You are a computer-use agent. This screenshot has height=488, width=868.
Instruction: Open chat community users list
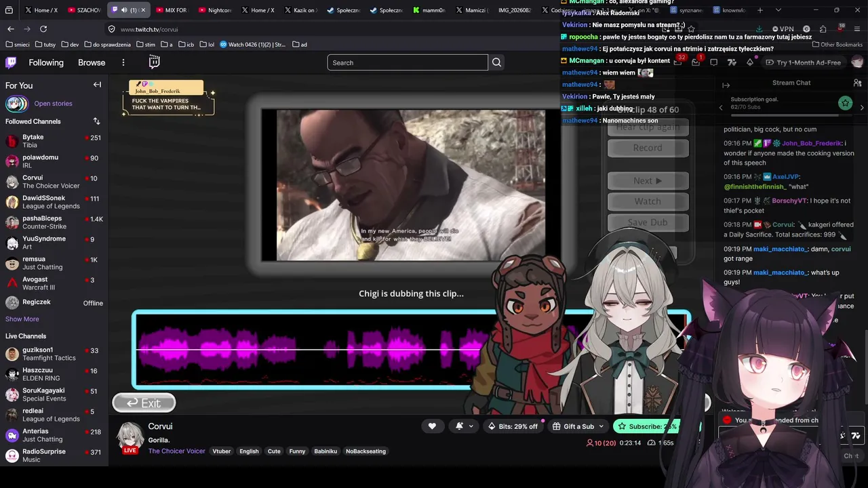[x=857, y=83]
